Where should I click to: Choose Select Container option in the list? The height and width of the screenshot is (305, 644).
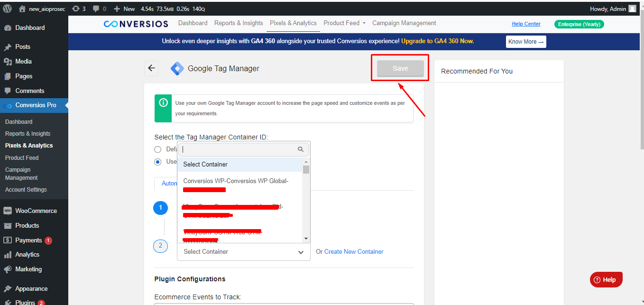coord(240,165)
